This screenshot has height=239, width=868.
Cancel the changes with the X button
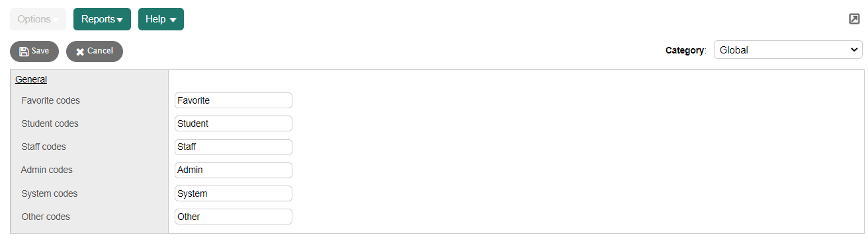click(x=95, y=51)
